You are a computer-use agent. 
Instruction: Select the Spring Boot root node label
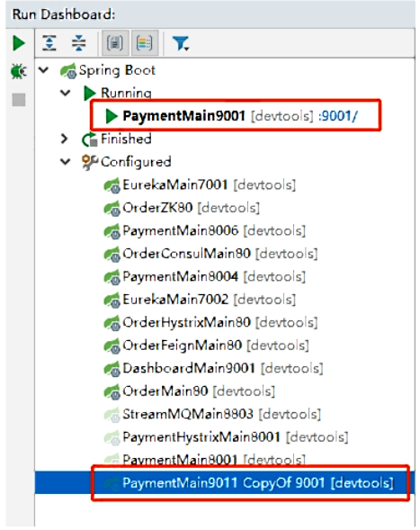click(117, 70)
